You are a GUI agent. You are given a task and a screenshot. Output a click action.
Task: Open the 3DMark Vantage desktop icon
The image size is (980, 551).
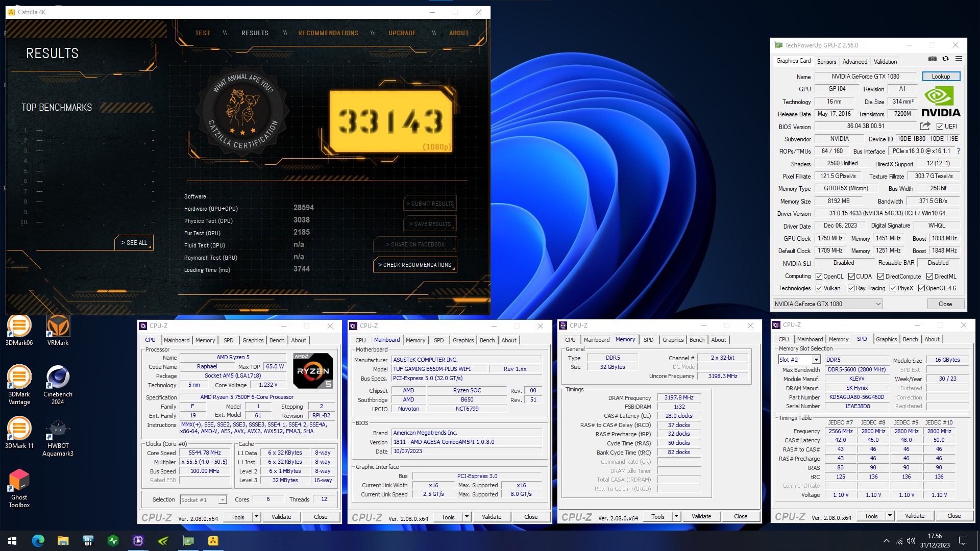point(19,385)
